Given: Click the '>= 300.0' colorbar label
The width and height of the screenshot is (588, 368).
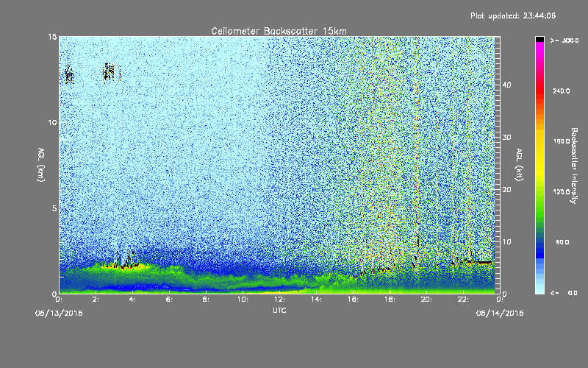Looking at the screenshot, I should [564, 40].
